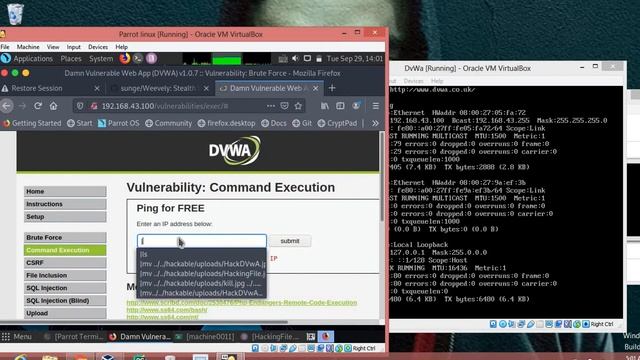Open SQL Injection (Blind) page
The height and width of the screenshot is (360, 640).
65,301
